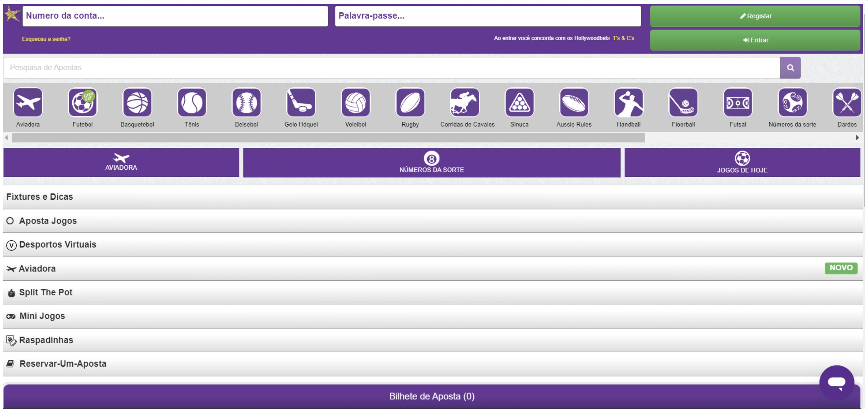Open the Futsal court icon
This screenshot has width=868, height=412.
738,102
